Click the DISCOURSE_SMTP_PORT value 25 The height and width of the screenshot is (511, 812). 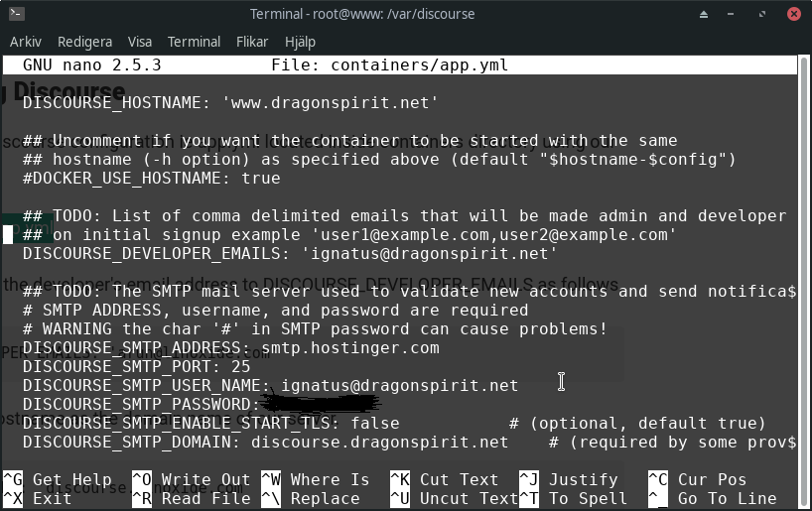[x=241, y=366]
